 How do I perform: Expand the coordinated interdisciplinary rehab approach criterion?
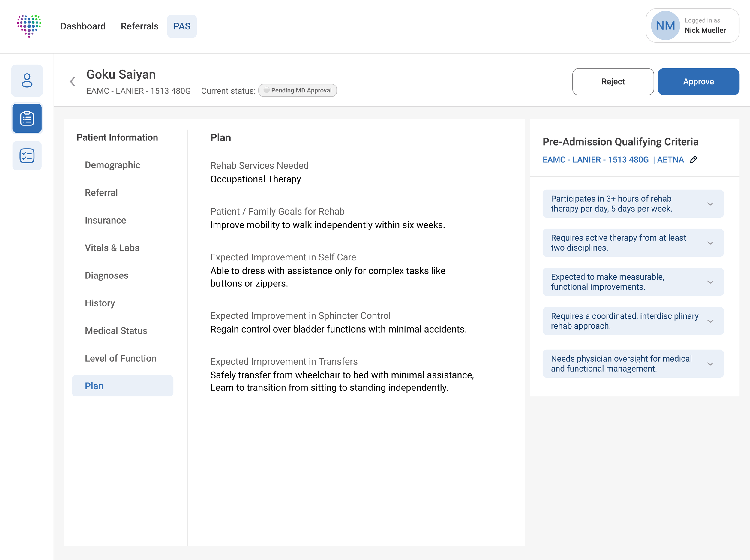click(x=710, y=321)
